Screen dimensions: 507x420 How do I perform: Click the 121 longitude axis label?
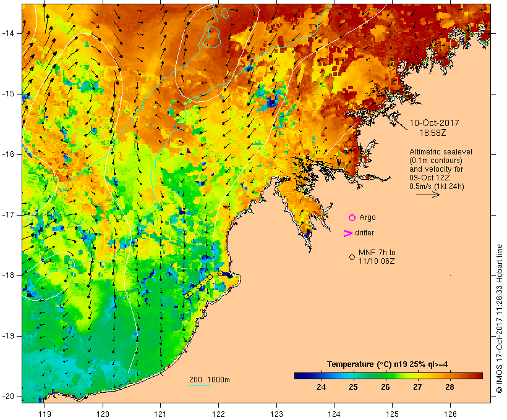[160, 414]
